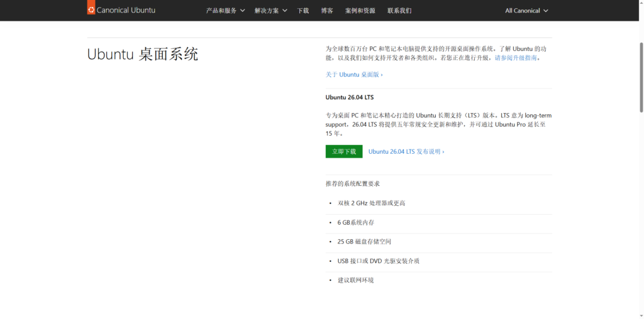Screen dimensions: 644x319
Task: Click the 6 GB系统内存 list item
Action: coord(356,222)
